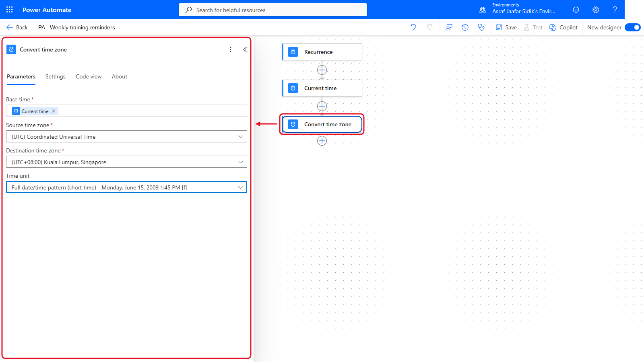
Task: Undo the last change
Action: point(413,27)
